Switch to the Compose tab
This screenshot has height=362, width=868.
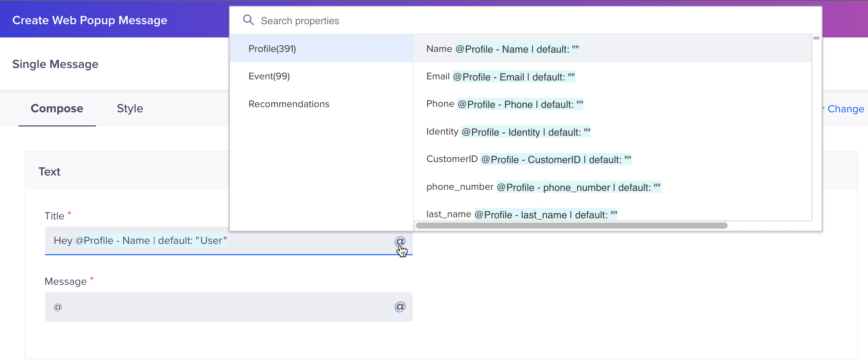point(57,109)
